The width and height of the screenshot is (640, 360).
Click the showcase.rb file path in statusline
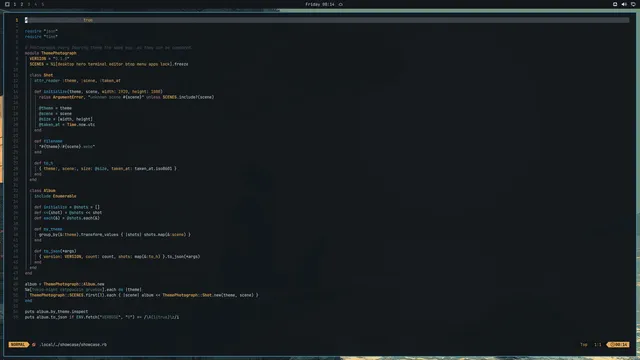point(73,344)
